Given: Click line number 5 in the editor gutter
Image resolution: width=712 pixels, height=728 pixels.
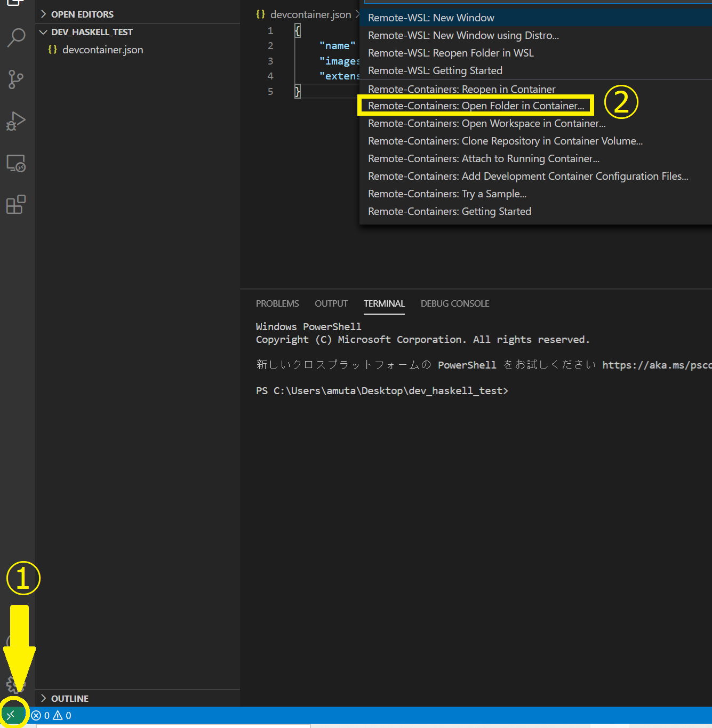Looking at the screenshot, I should point(270,92).
